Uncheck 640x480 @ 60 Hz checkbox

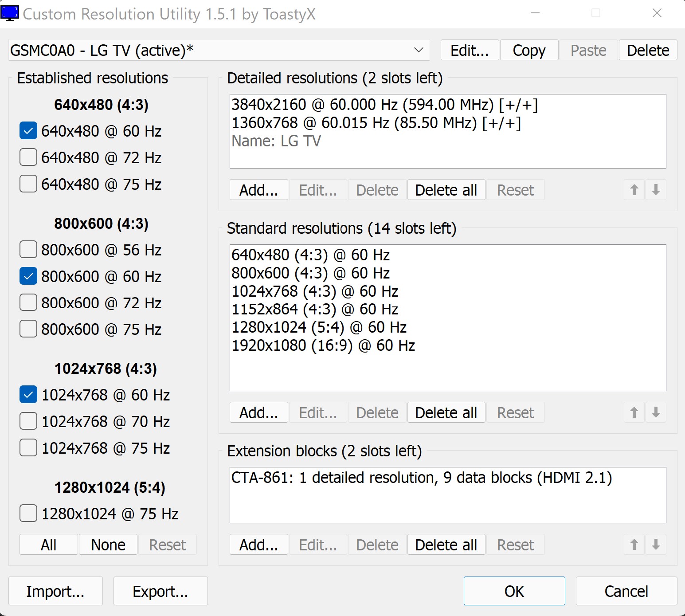click(x=28, y=131)
